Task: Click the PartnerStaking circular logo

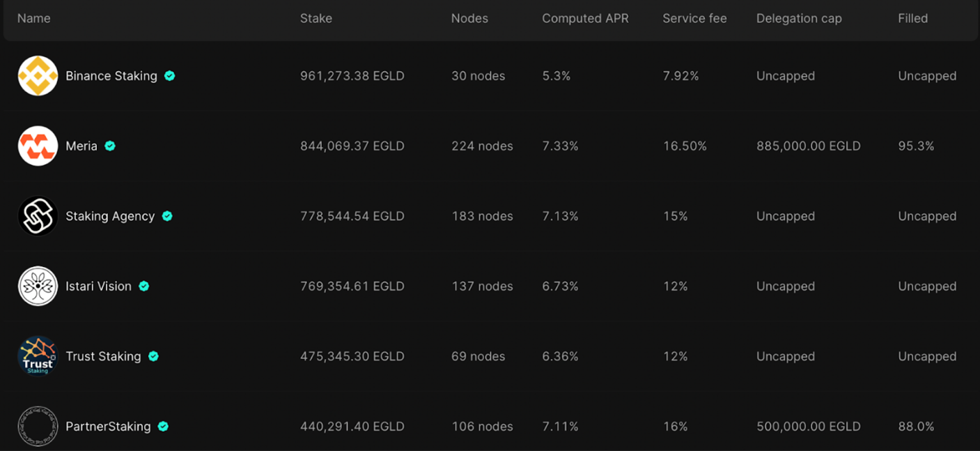Action: point(38,427)
